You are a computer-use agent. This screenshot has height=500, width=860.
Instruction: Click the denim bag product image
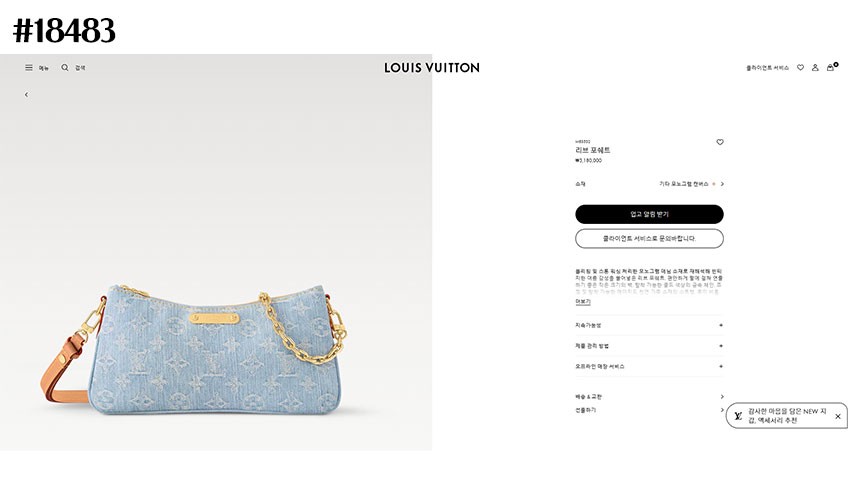[194, 349]
